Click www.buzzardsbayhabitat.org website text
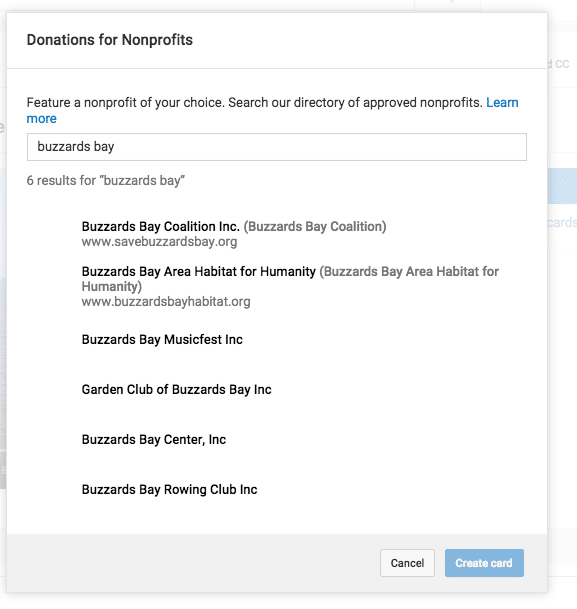 tap(166, 302)
